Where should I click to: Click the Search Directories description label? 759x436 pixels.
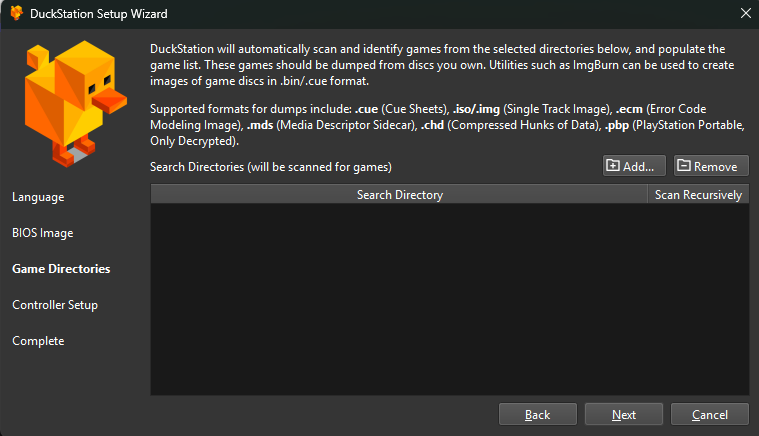click(x=270, y=166)
